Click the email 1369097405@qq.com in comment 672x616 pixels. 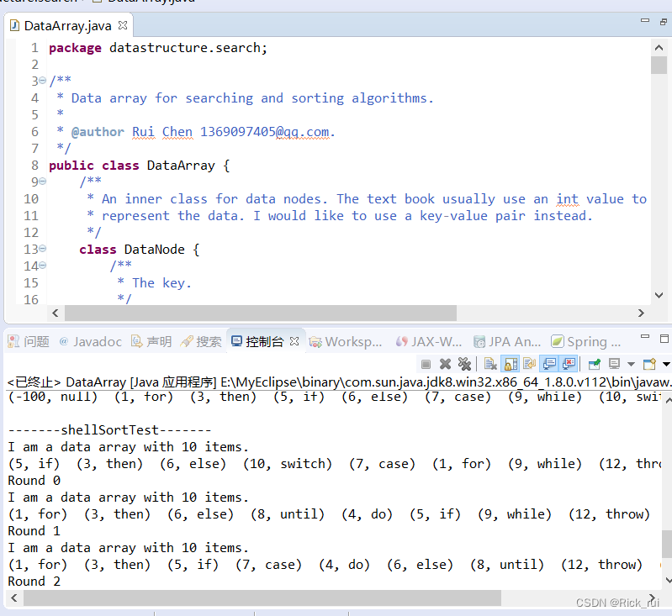click(x=264, y=131)
